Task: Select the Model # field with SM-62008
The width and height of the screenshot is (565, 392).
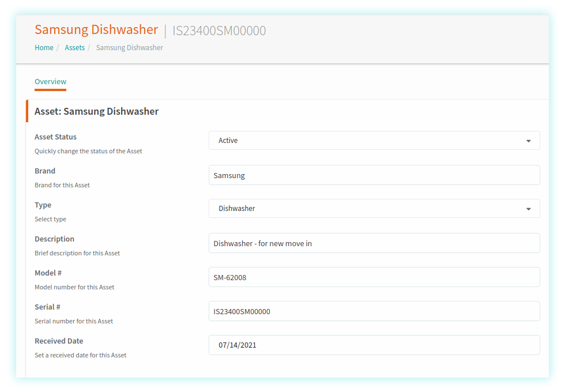Action: pyautogui.click(x=374, y=277)
